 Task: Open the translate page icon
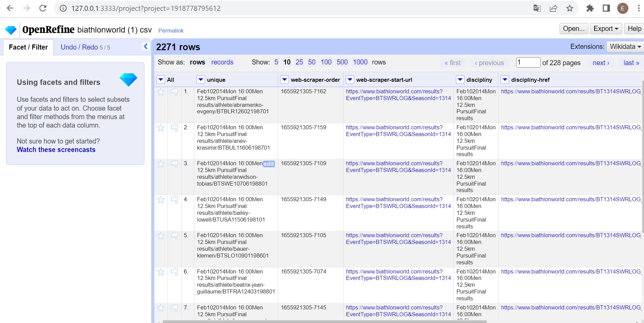click(x=537, y=8)
